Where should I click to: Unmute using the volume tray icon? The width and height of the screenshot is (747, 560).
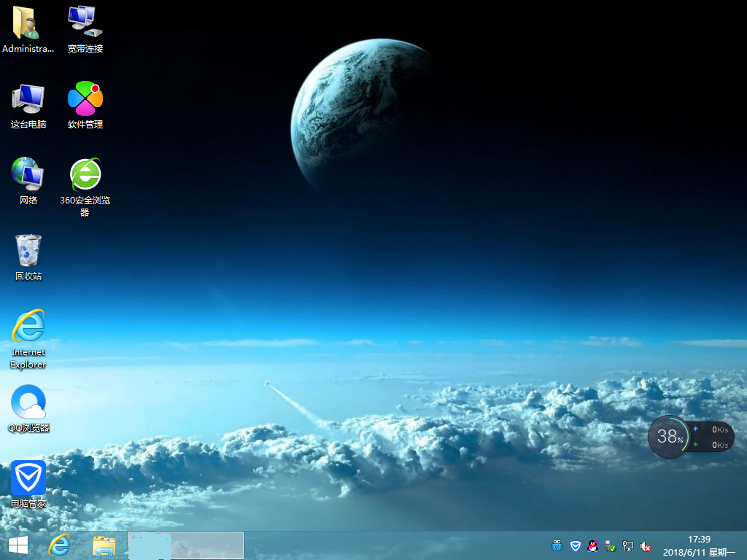pos(646,545)
